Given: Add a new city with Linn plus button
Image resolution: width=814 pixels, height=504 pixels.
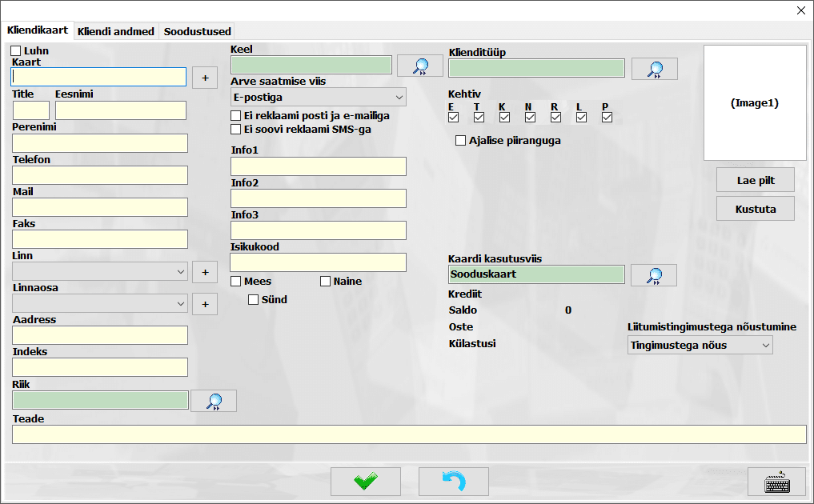Looking at the screenshot, I should [204, 272].
